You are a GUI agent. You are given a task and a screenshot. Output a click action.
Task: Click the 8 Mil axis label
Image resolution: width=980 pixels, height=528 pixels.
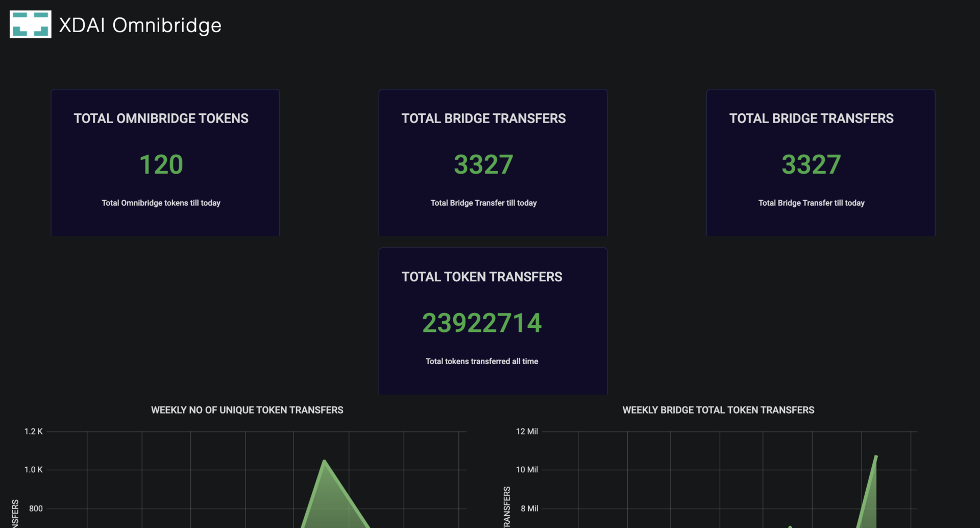tap(529, 509)
